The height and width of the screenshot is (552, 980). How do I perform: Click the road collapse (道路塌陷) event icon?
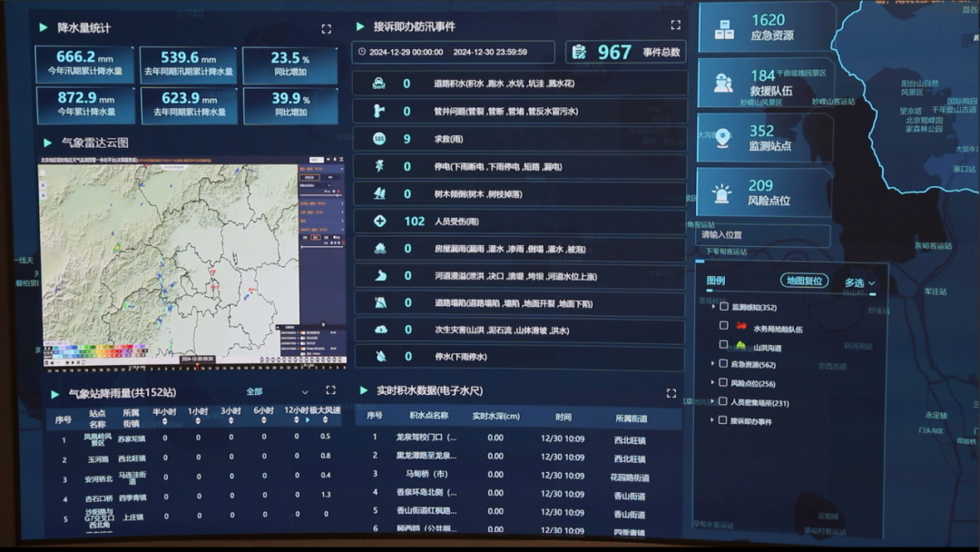380,303
